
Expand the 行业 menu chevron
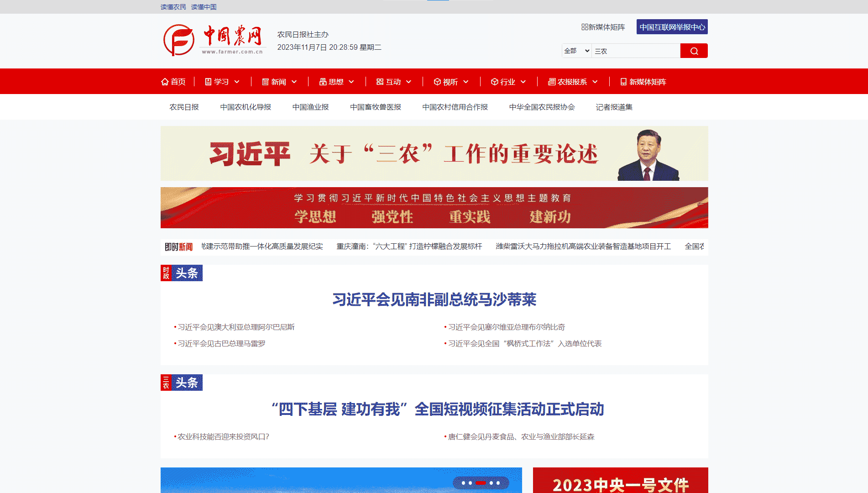pyautogui.click(x=523, y=82)
